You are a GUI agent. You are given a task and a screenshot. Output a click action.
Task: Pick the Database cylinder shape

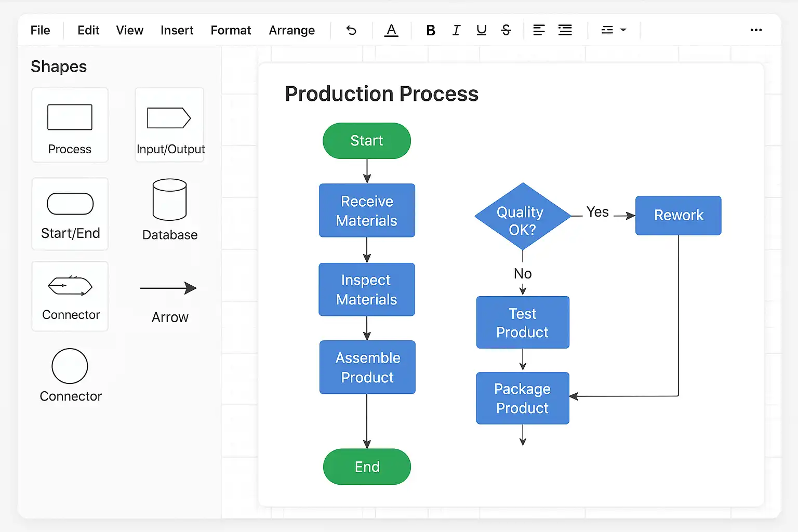click(169, 209)
